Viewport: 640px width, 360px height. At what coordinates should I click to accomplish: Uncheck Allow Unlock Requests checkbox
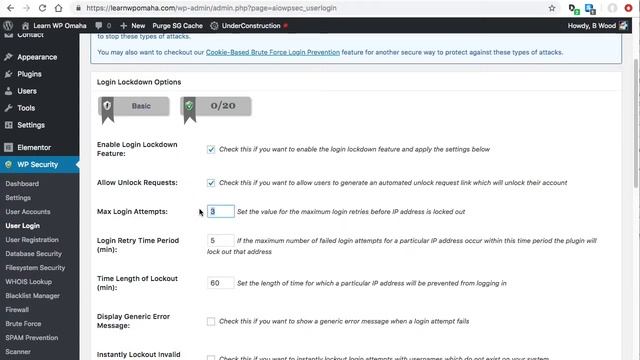(x=211, y=183)
